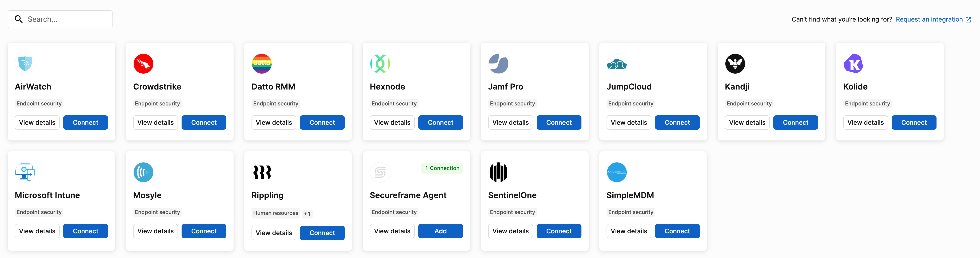
Task: Connect the Datto RMM integration
Action: [x=322, y=122]
